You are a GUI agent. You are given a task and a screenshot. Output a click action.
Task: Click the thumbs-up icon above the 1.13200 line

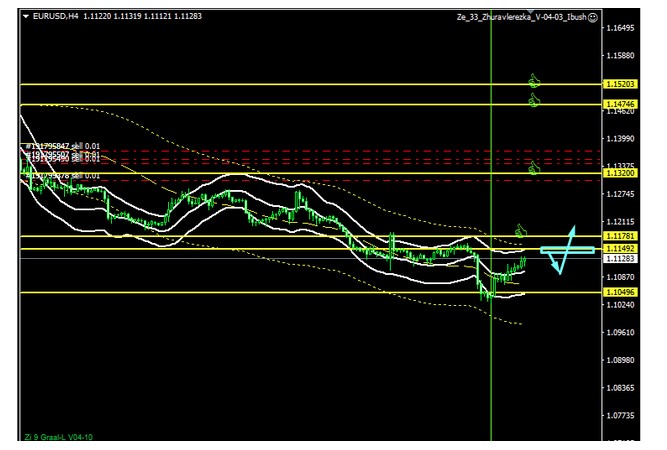point(534,167)
